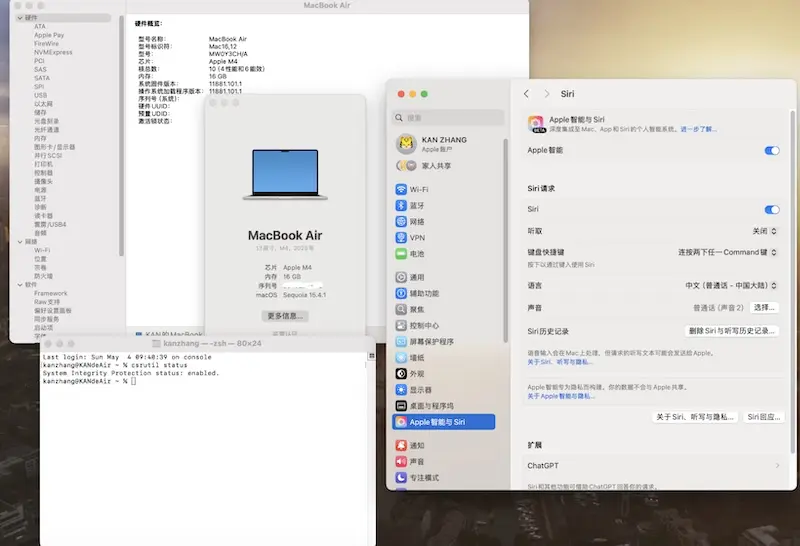Screen dimensions: 800x546
Task: Click 选择… button for 声音 voice
Action: pyautogui.click(x=764, y=308)
